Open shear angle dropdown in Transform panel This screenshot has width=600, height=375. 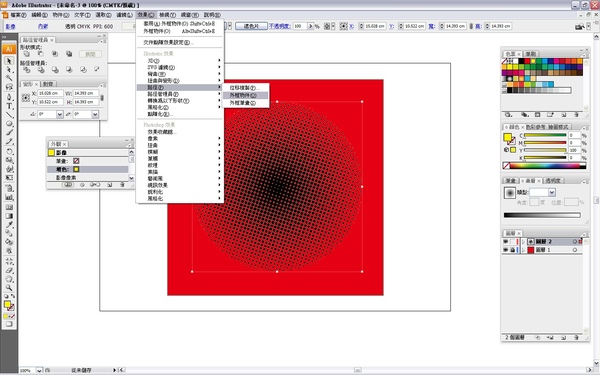[95, 114]
